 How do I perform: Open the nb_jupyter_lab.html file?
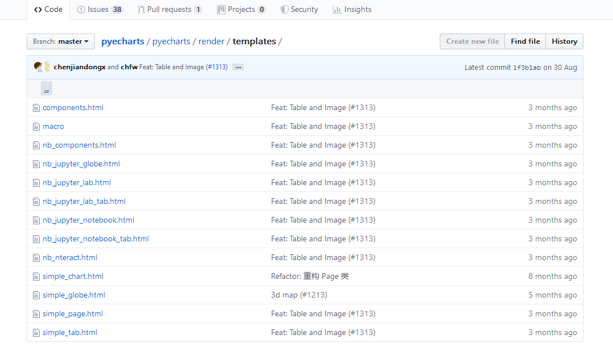coord(77,183)
